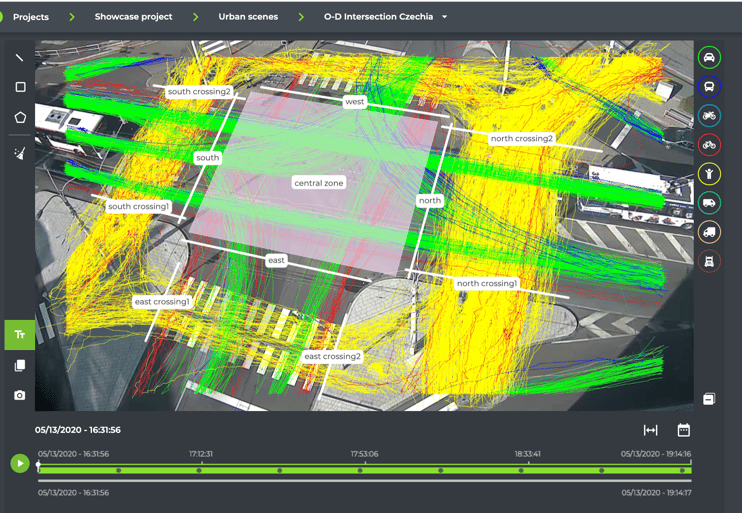Image resolution: width=742 pixels, height=513 pixels.
Task: Click timeline marker below 17:53:06
Action: pos(360,470)
